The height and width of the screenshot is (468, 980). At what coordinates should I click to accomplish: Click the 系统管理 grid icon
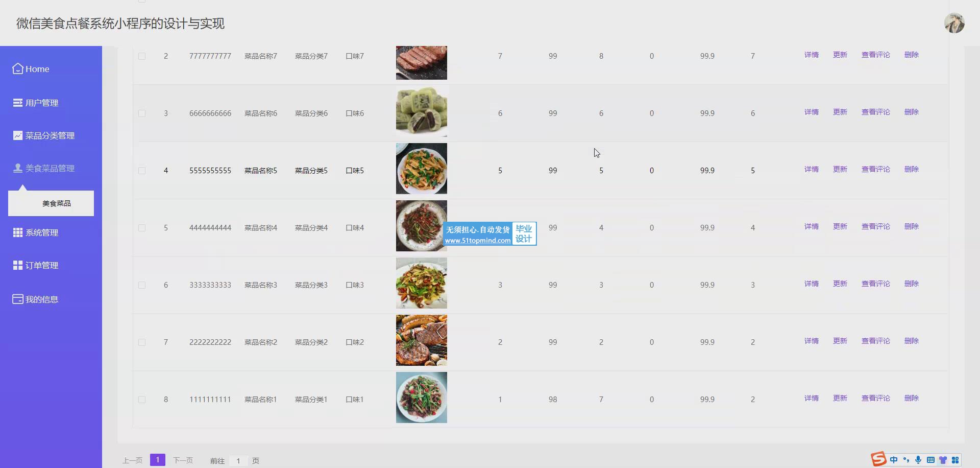click(18, 232)
